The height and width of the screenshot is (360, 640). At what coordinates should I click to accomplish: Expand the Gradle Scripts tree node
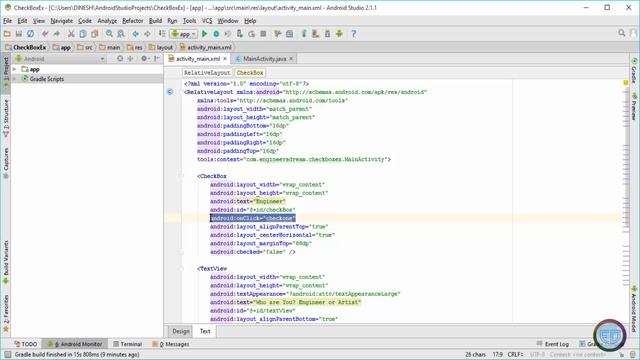tap(15, 79)
